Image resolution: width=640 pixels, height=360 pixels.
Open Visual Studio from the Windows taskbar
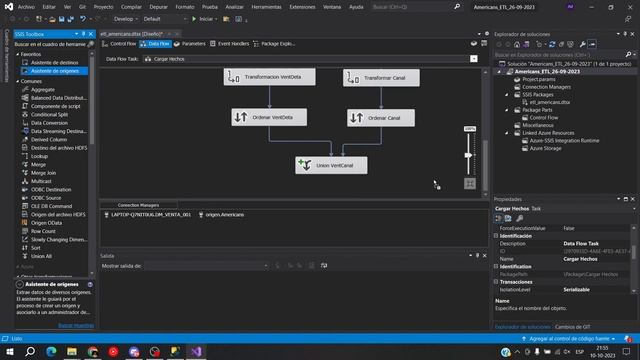196,351
